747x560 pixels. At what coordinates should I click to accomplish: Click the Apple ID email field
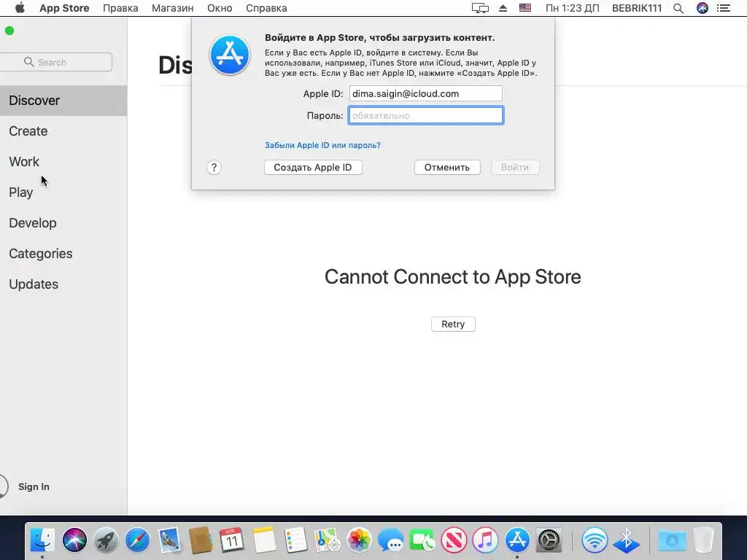point(426,93)
